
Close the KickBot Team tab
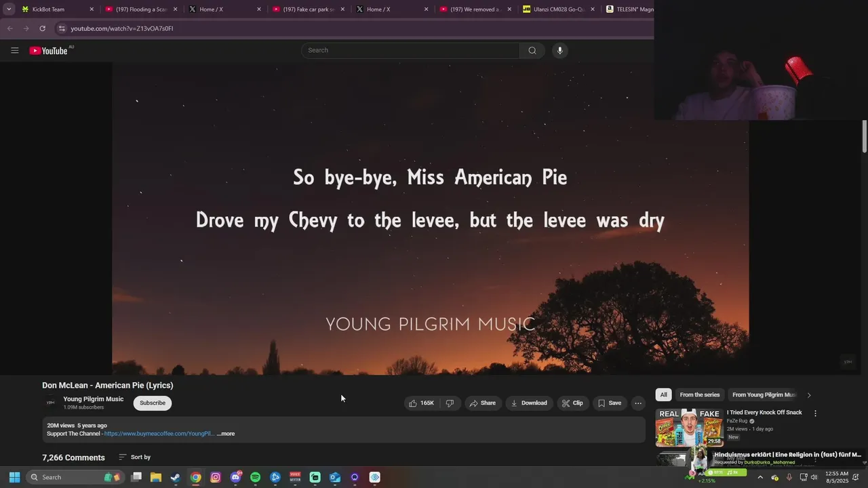[x=92, y=9]
